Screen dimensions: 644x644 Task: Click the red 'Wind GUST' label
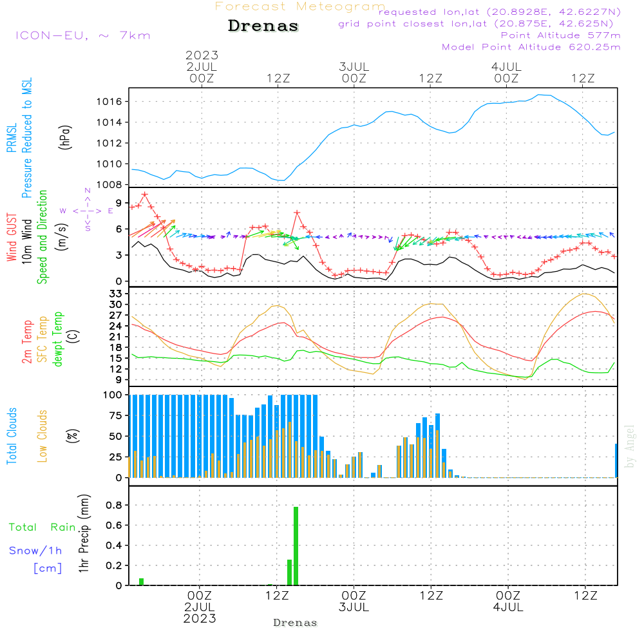pos(12,237)
